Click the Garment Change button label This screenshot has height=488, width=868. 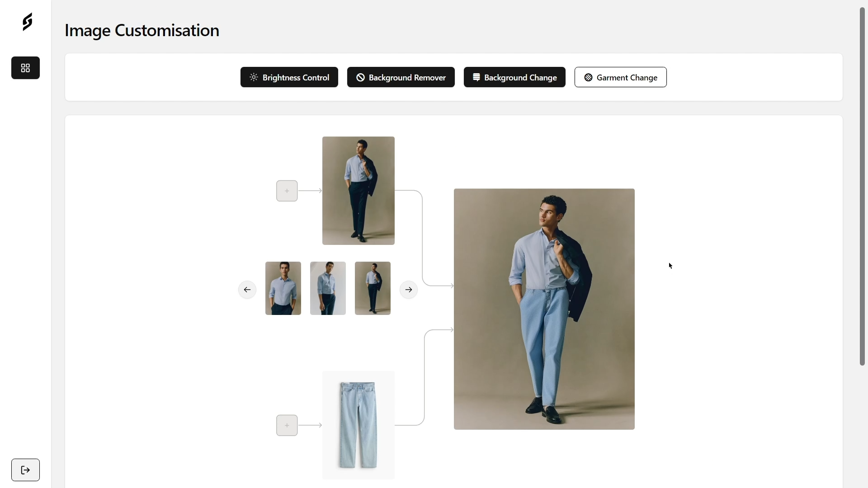[x=627, y=77]
